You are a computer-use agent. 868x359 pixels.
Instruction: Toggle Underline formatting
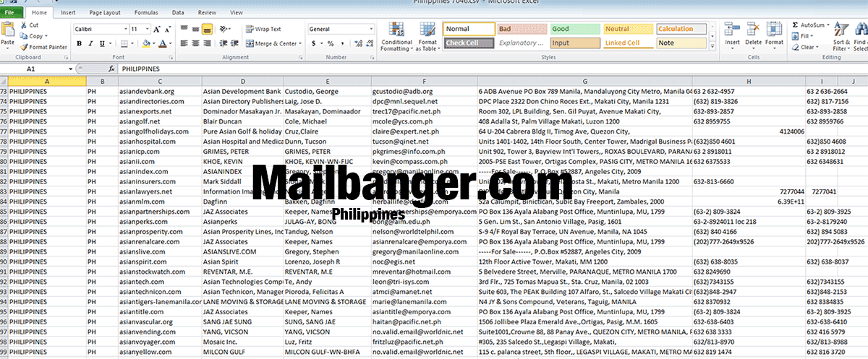[x=103, y=43]
